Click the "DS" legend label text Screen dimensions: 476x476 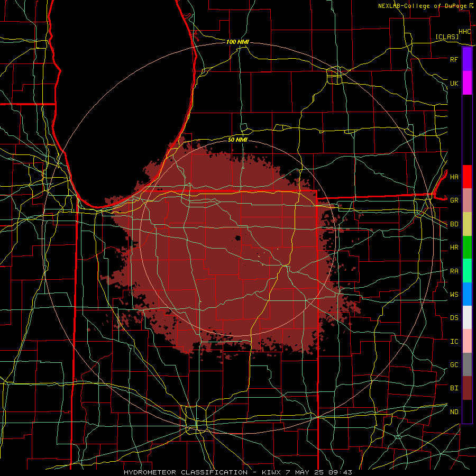coord(454,317)
